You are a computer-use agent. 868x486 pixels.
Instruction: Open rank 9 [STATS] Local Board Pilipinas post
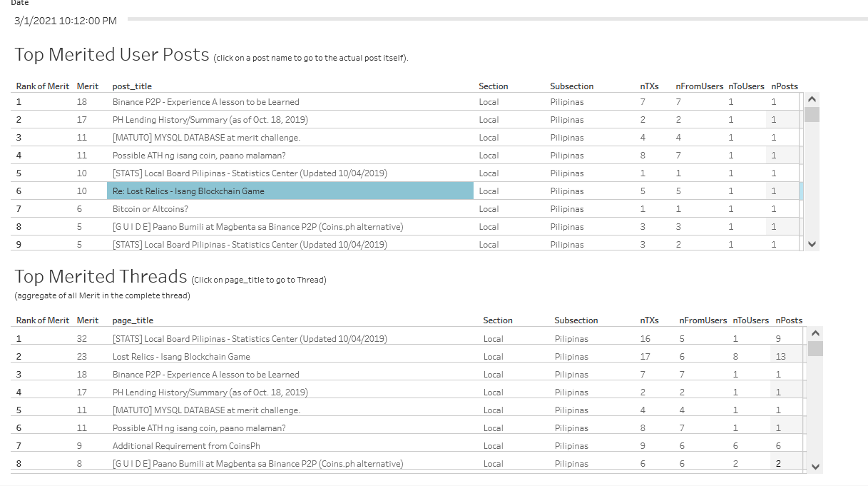(x=250, y=244)
